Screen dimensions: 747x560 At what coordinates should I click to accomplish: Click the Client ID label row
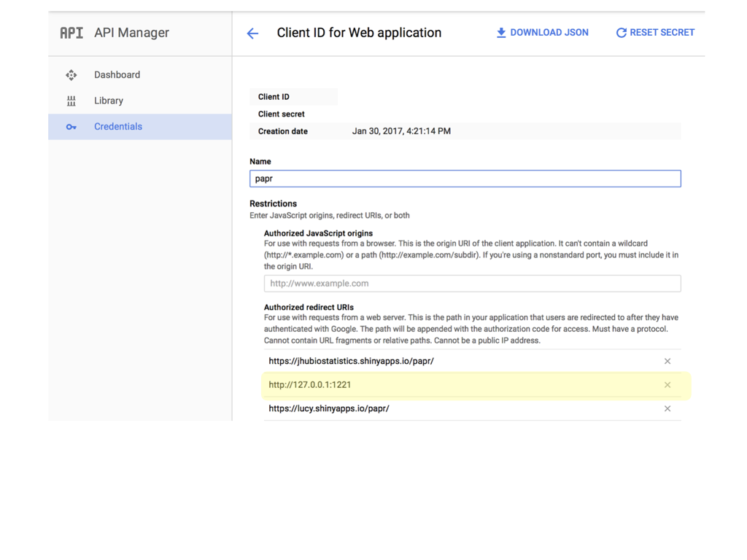293,97
